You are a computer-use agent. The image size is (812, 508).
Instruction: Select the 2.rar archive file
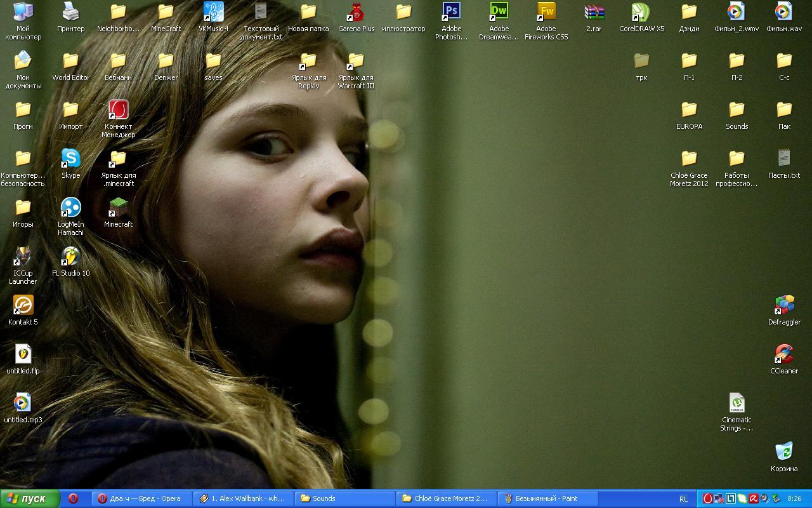pos(594,12)
